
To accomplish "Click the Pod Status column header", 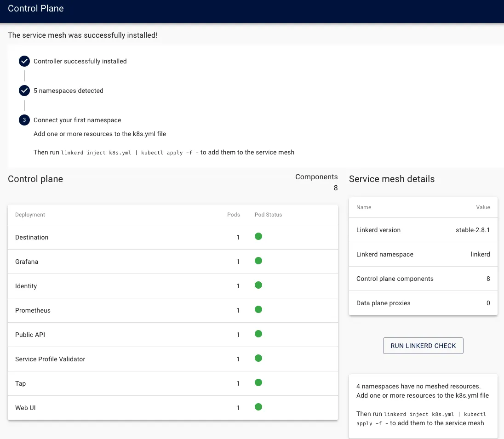I will click(x=268, y=215).
